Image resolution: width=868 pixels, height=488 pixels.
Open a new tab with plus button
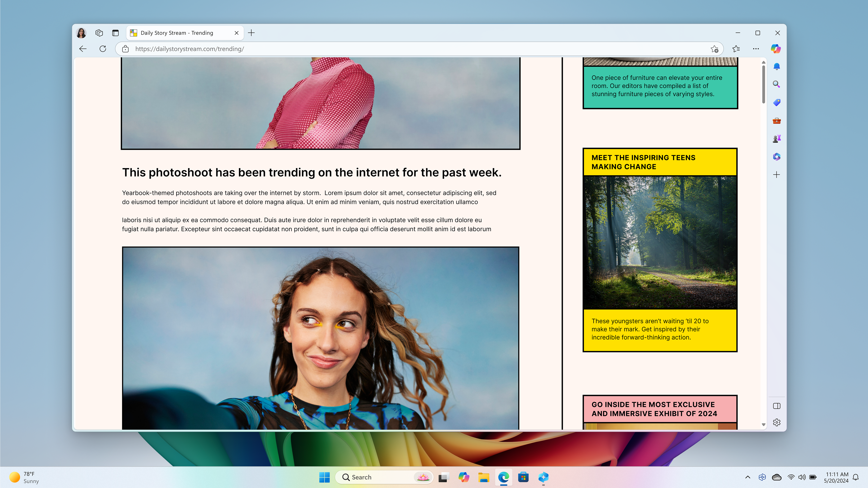tap(251, 33)
